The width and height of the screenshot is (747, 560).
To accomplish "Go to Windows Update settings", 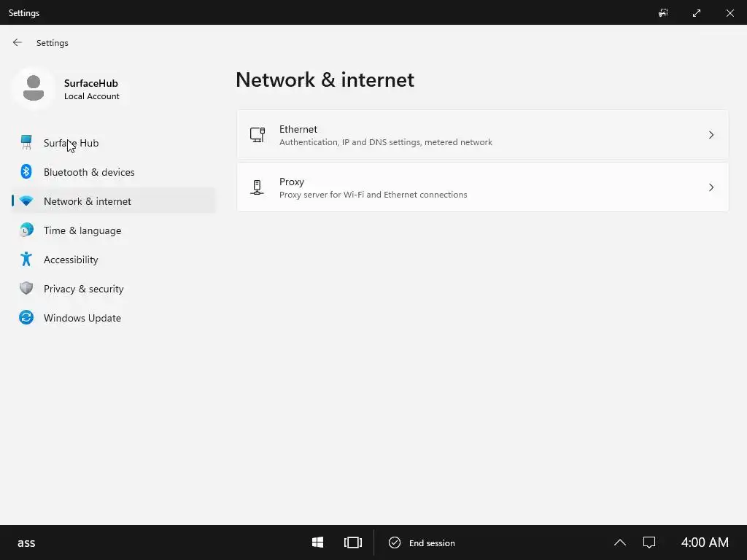I will click(114, 318).
